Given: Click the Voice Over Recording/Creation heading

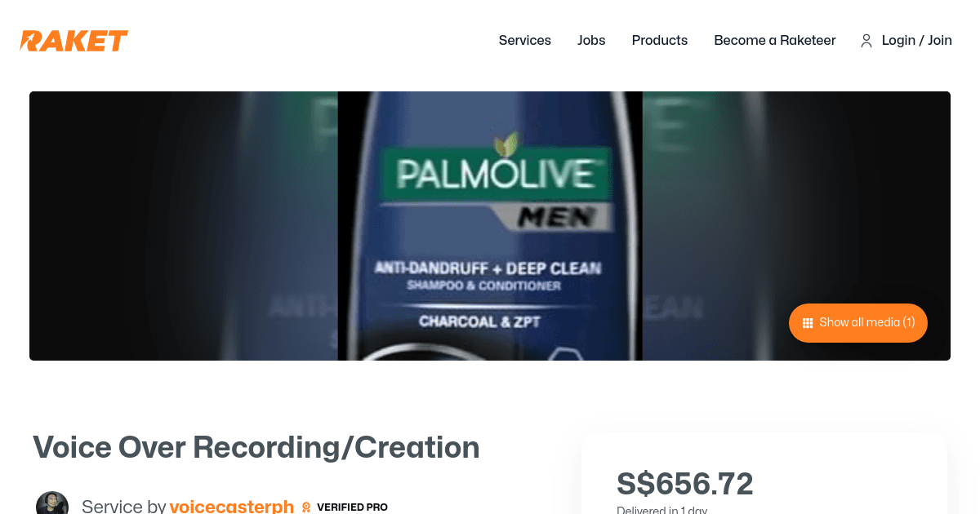Looking at the screenshot, I should (x=256, y=447).
